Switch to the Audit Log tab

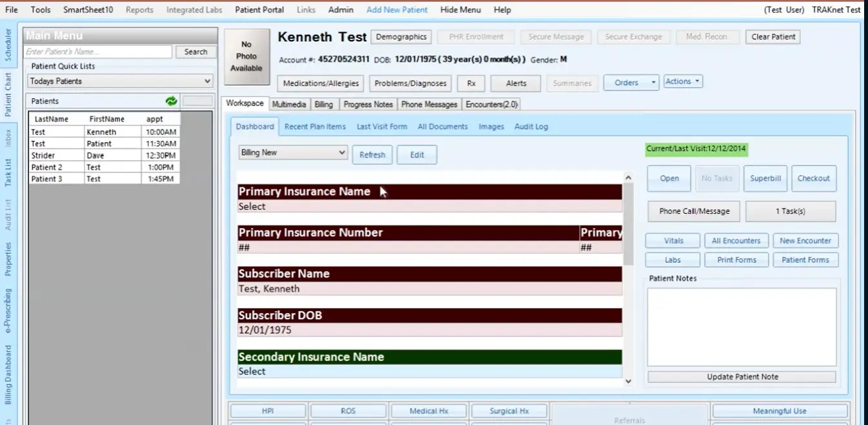[x=530, y=127]
